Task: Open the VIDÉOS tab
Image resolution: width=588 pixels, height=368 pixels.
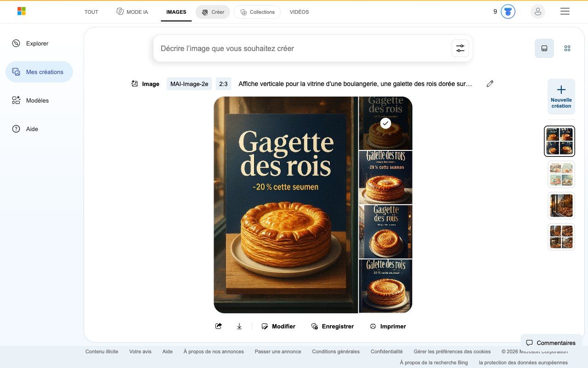Action: pyautogui.click(x=299, y=12)
